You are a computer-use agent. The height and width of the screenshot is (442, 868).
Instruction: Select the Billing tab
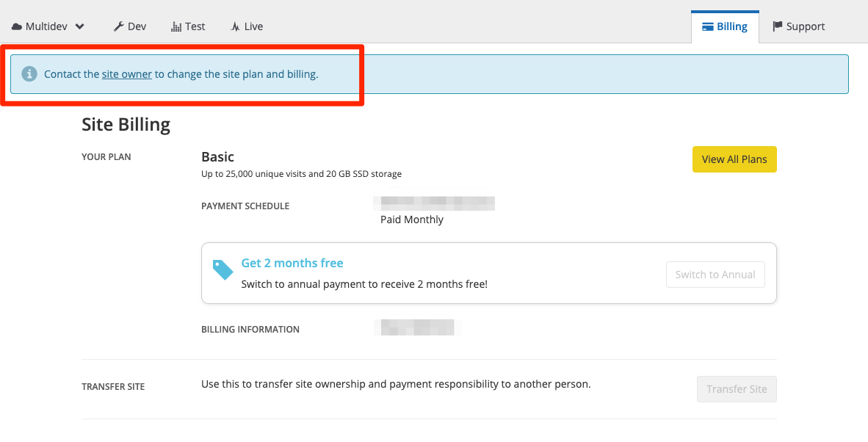coord(726,26)
